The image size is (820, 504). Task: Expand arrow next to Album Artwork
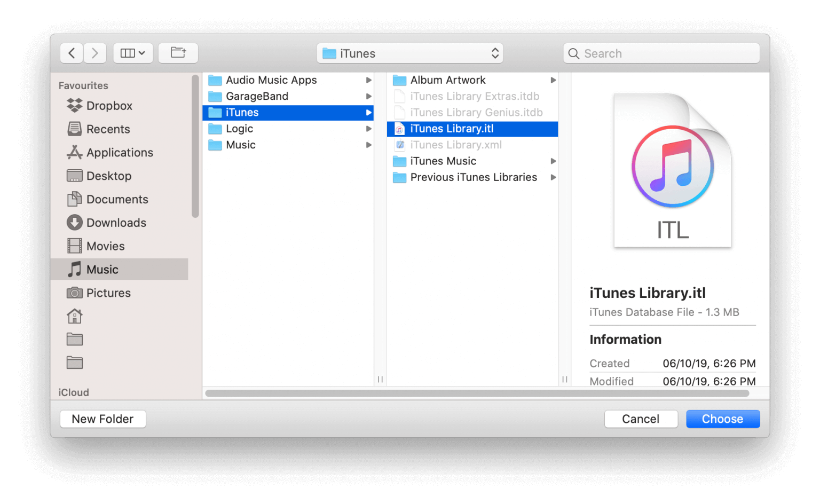tap(553, 80)
